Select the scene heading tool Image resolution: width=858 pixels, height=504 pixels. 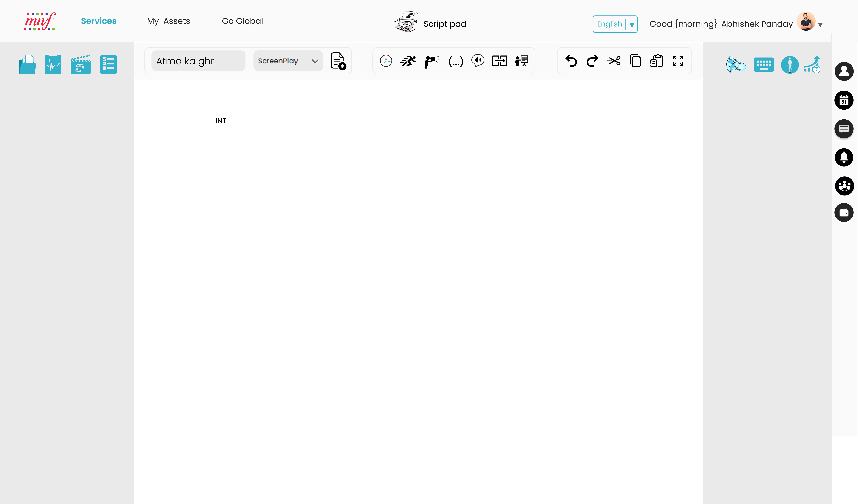[x=386, y=61]
